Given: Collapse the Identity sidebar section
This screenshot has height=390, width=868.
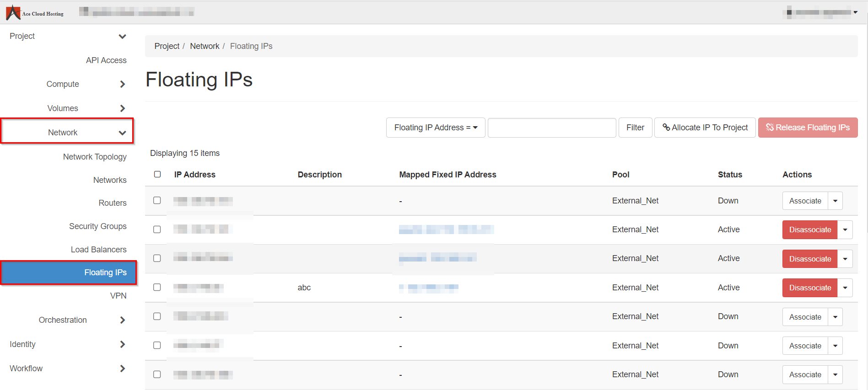Looking at the screenshot, I should pos(122,344).
